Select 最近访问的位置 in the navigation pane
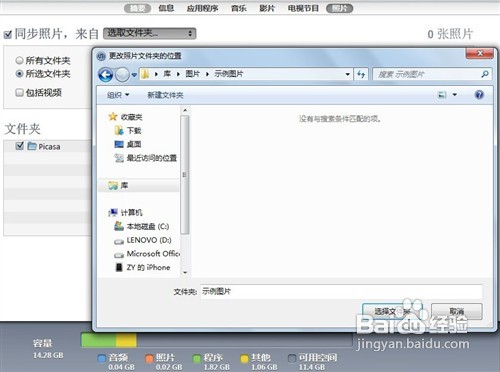500x372 pixels. pos(145,158)
